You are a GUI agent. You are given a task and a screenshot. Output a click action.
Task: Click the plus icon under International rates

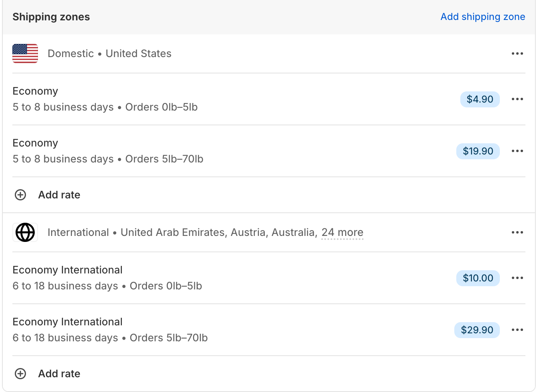[x=20, y=374]
